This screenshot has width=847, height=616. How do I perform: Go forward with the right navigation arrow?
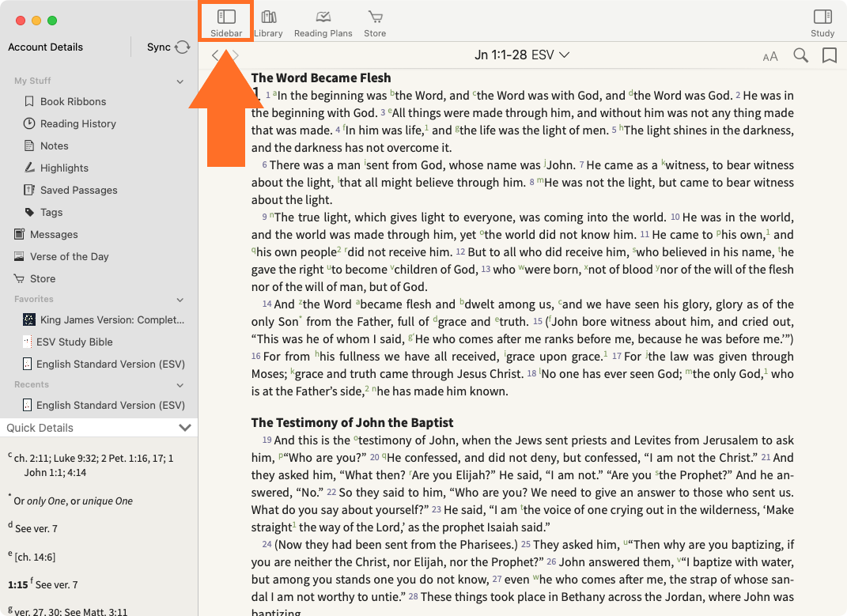pyautogui.click(x=236, y=55)
